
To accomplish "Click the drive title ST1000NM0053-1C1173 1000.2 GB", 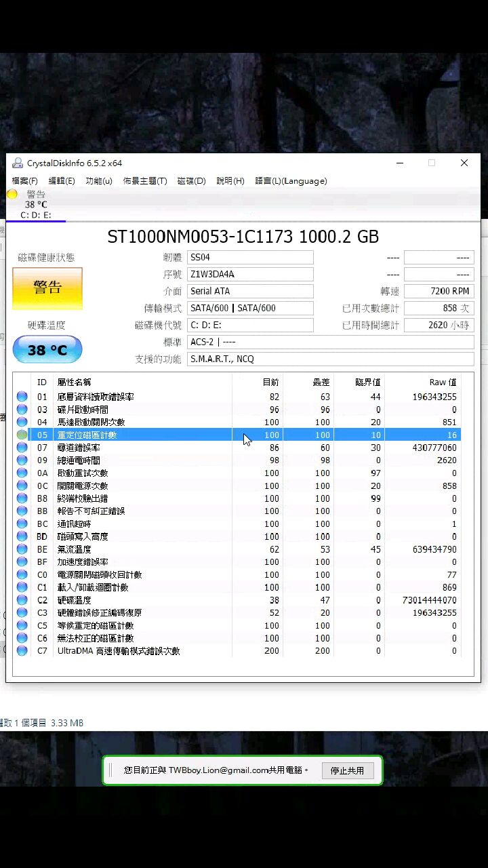I will pyautogui.click(x=243, y=237).
